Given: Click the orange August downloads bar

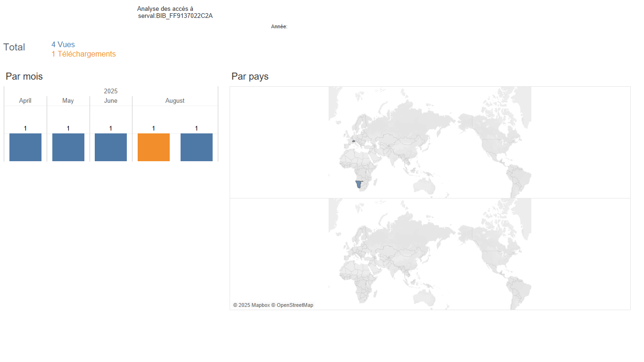Looking at the screenshot, I should point(154,147).
